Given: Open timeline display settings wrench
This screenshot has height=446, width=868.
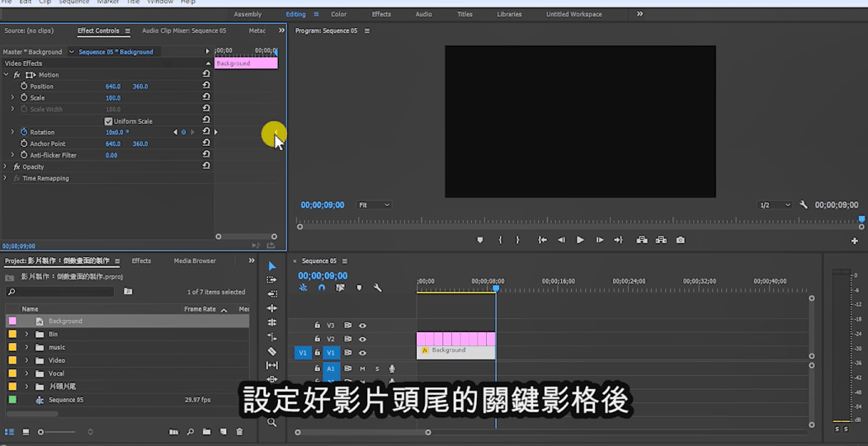Looking at the screenshot, I should (x=378, y=288).
